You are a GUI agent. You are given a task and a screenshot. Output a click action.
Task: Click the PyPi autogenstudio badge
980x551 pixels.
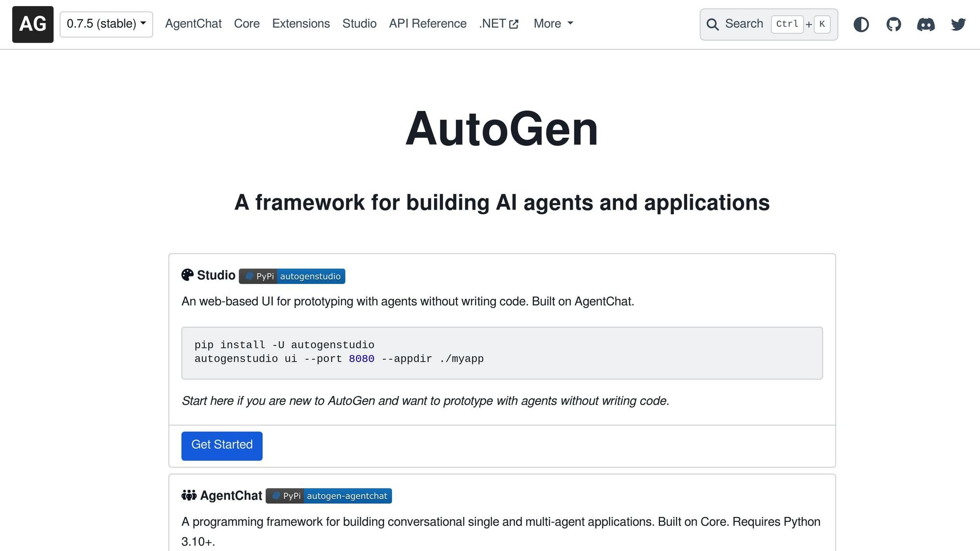(x=292, y=276)
